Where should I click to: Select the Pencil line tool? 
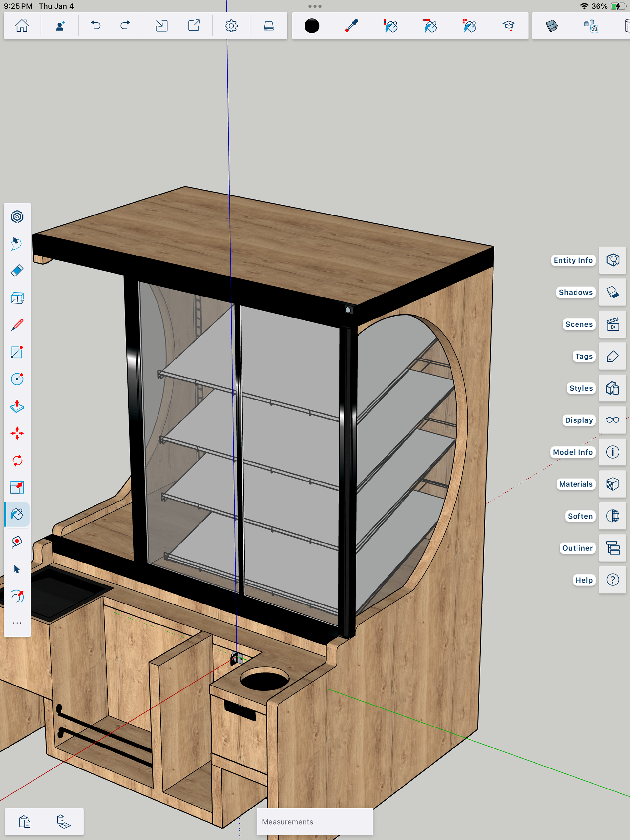17,325
